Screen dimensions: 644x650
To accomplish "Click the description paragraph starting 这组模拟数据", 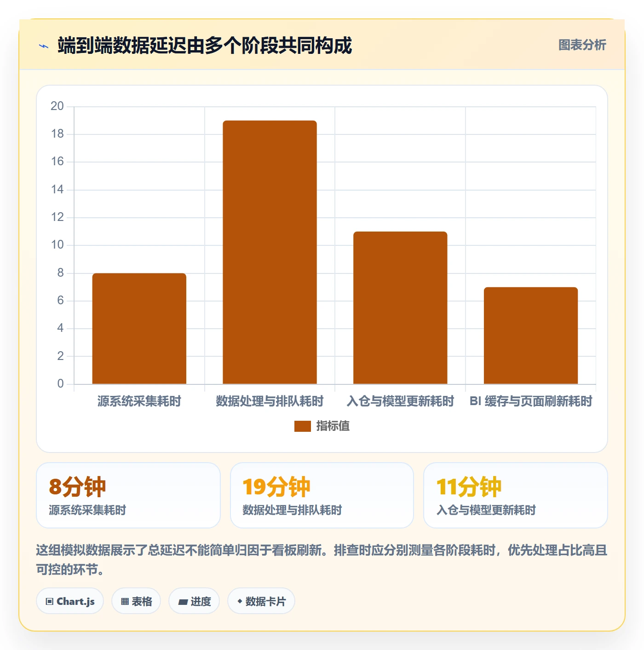I will (322, 560).
